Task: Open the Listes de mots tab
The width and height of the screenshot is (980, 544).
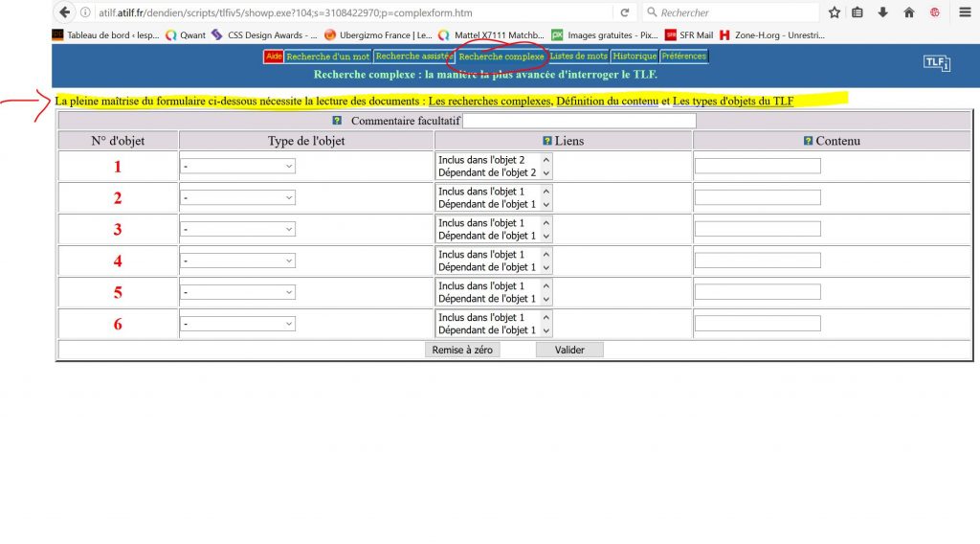Action: (x=578, y=57)
